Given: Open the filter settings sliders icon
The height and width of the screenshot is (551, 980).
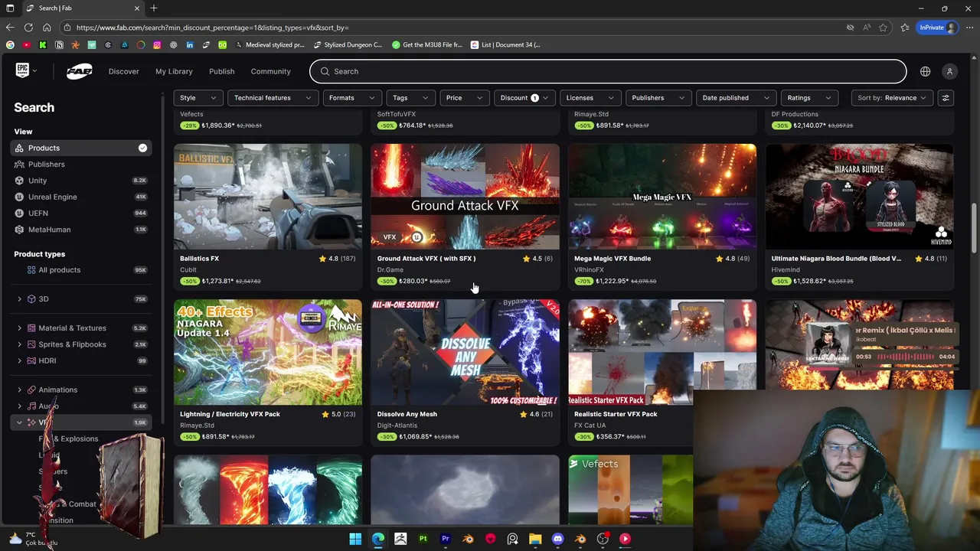Looking at the screenshot, I should point(946,98).
